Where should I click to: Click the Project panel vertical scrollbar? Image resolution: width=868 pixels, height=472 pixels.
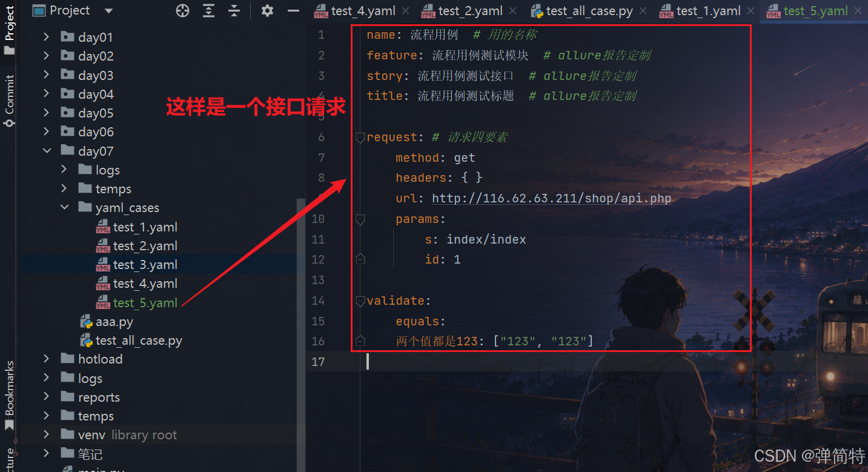click(x=301, y=335)
